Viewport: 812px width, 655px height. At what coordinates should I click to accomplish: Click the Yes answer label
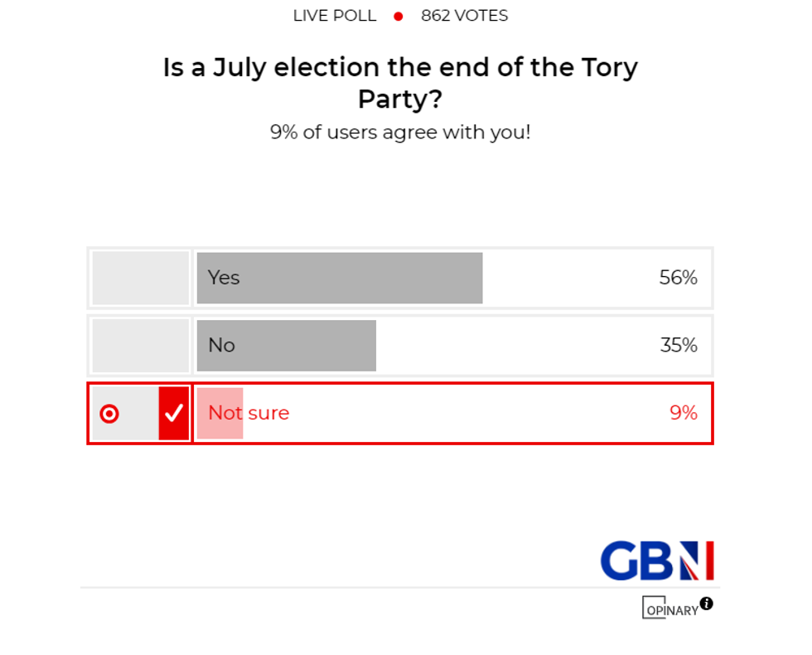[224, 278]
